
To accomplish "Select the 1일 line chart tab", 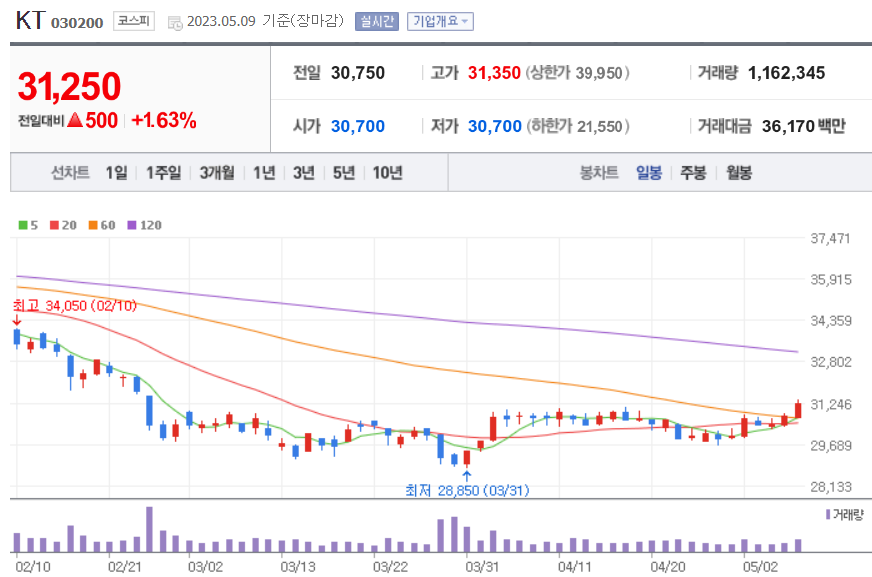I will [117, 173].
